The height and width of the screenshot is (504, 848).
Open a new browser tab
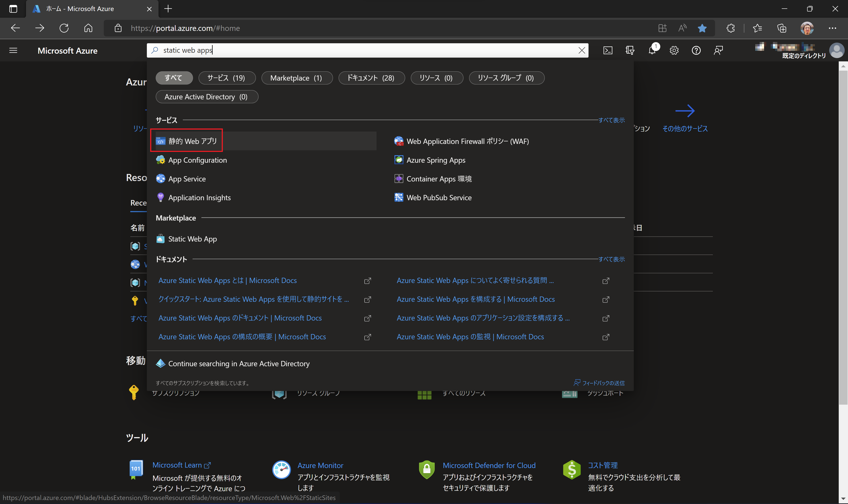coord(168,8)
